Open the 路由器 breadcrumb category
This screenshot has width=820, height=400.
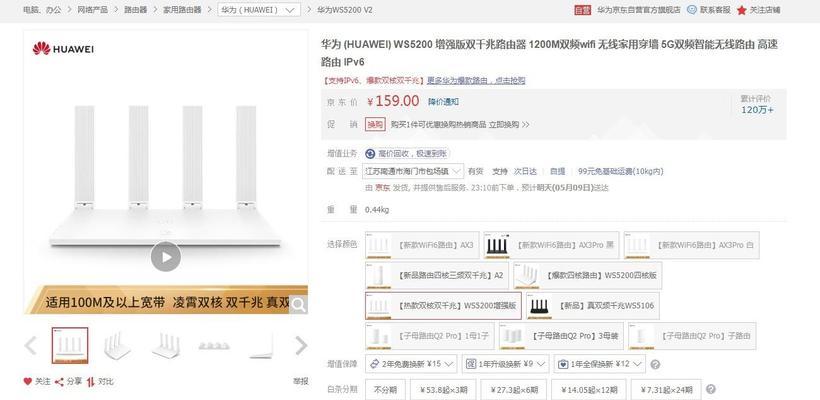point(135,10)
